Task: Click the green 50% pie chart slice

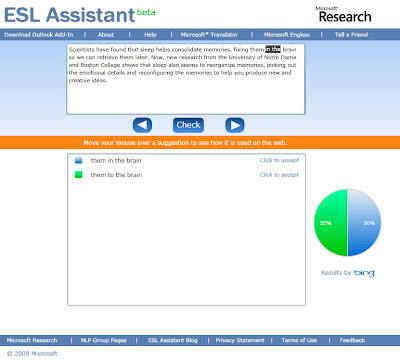Action: pyautogui.click(x=331, y=223)
